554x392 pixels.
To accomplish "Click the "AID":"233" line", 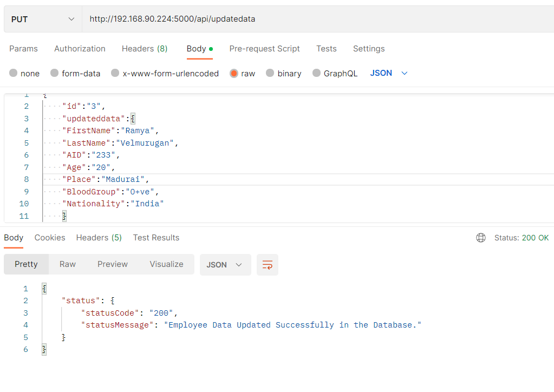I will pos(91,155).
